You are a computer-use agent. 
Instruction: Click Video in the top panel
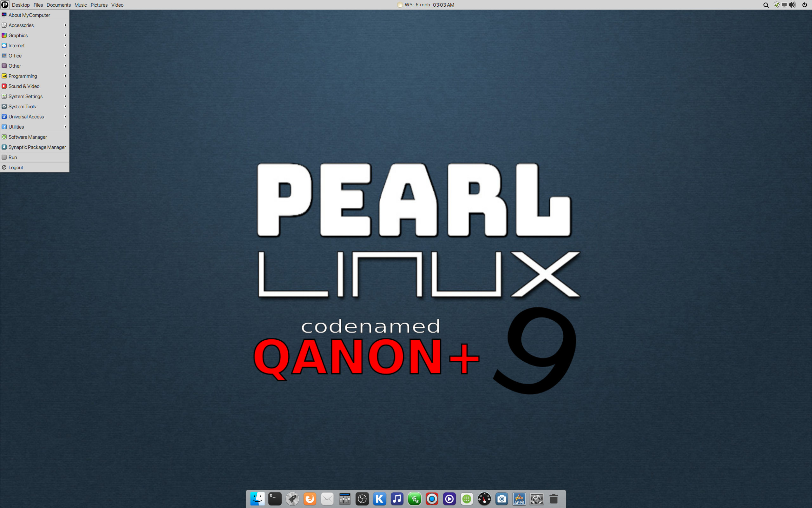117,5
